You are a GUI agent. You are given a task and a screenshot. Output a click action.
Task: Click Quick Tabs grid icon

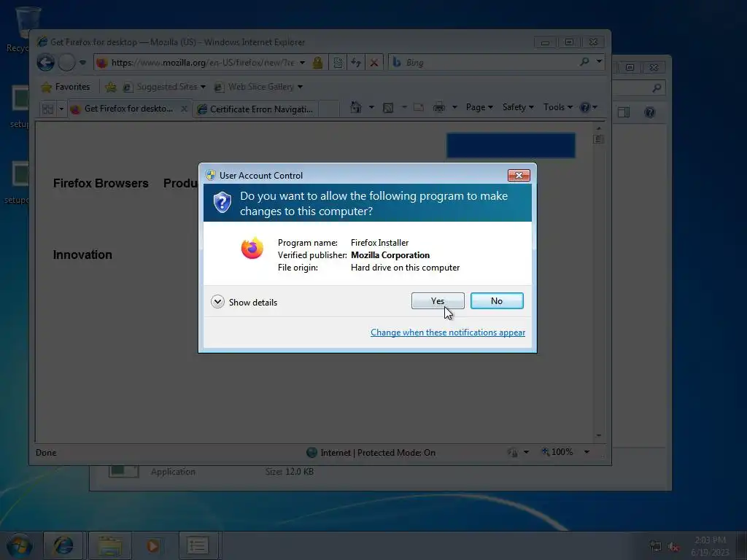(47, 109)
